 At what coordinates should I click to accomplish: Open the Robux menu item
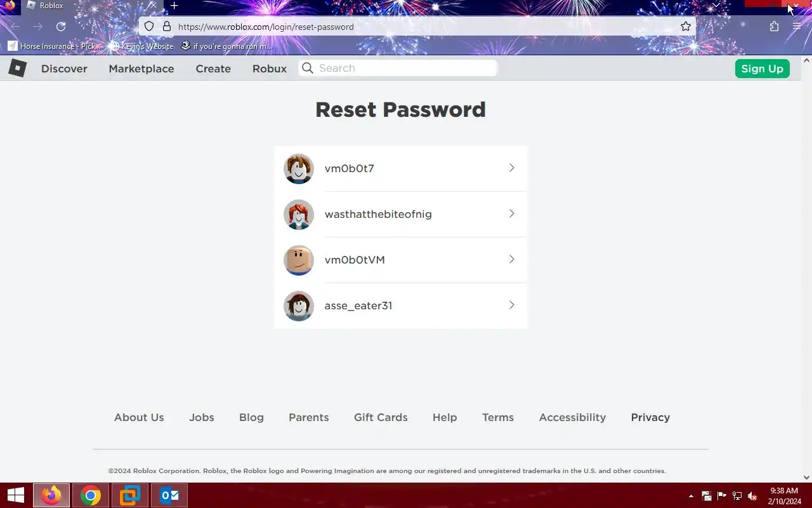[270, 69]
